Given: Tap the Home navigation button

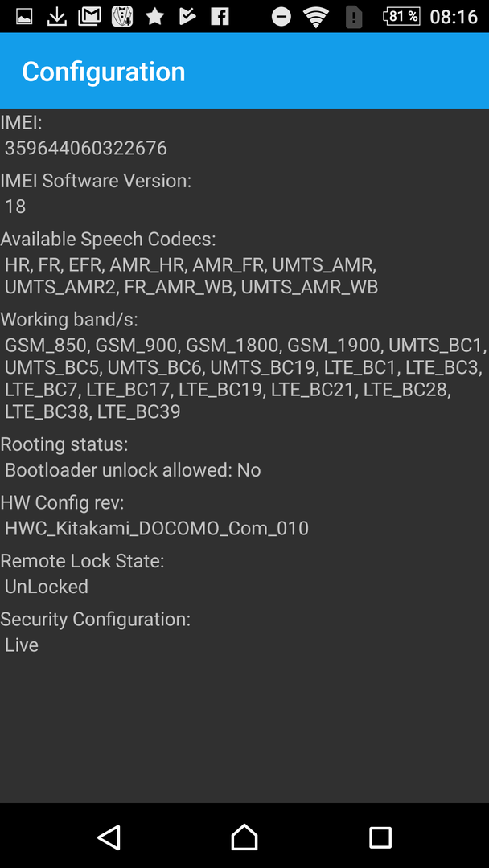Looking at the screenshot, I should pos(244,837).
